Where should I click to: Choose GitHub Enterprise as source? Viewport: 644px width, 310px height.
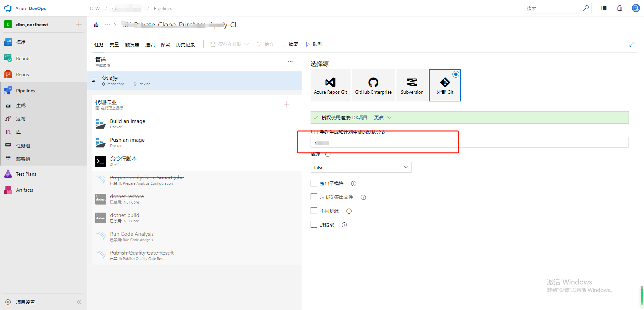tap(373, 85)
